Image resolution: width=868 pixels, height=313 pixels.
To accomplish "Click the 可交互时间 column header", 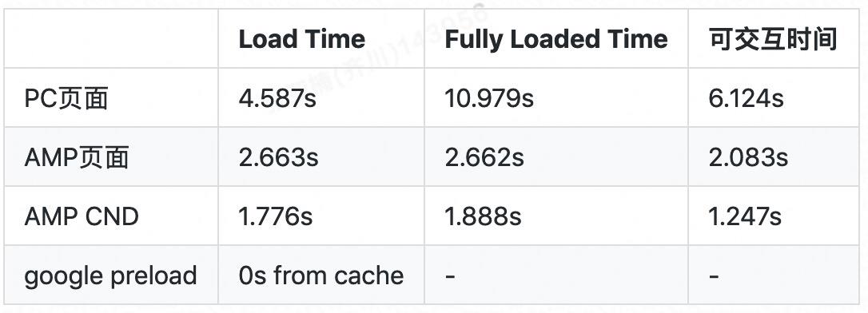I will coord(772,39).
